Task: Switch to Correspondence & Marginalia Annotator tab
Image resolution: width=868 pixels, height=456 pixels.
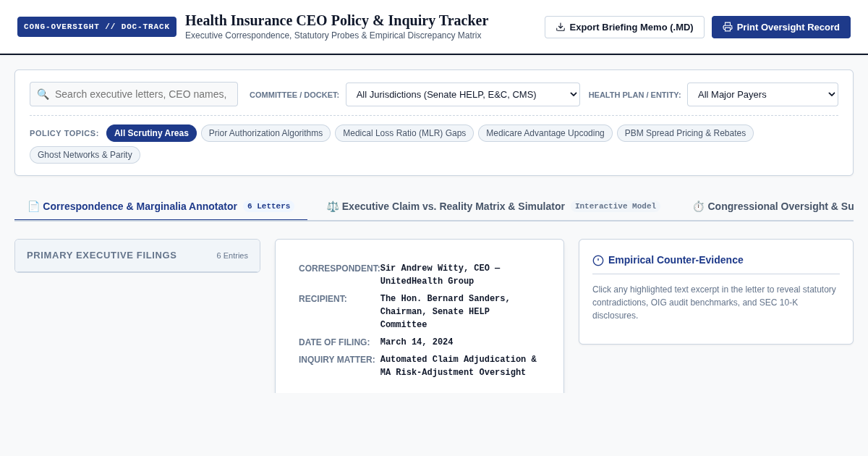Action: (x=161, y=206)
